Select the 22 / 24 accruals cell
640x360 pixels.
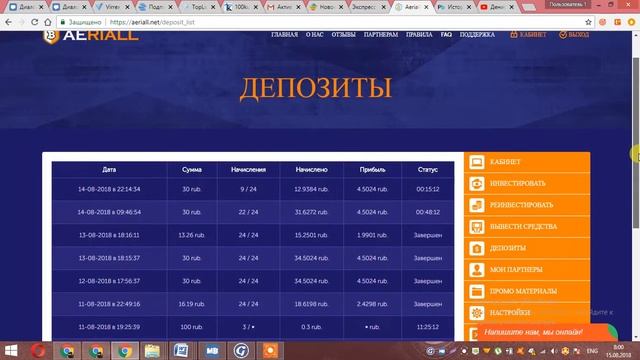click(x=248, y=212)
